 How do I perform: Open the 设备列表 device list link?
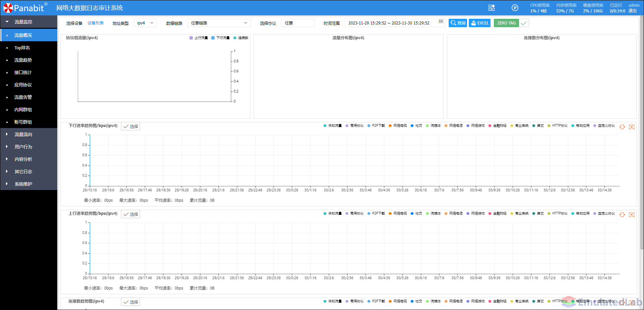(x=95, y=23)
